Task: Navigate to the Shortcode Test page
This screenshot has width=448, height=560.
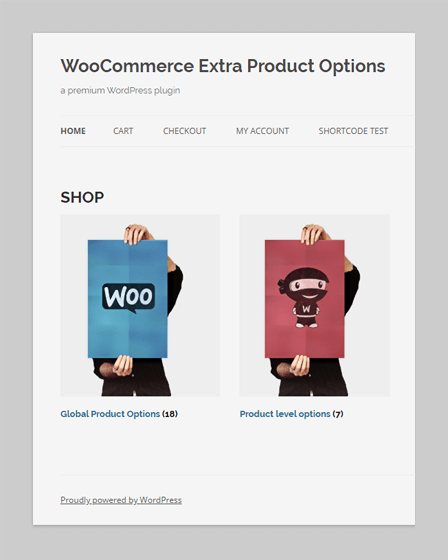Action: [x=353, y=131]
